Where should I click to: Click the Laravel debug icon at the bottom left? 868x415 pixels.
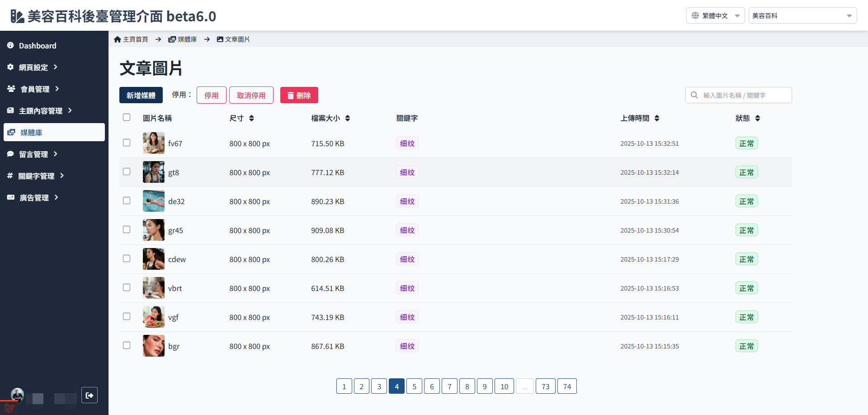(x=9, y=408)
